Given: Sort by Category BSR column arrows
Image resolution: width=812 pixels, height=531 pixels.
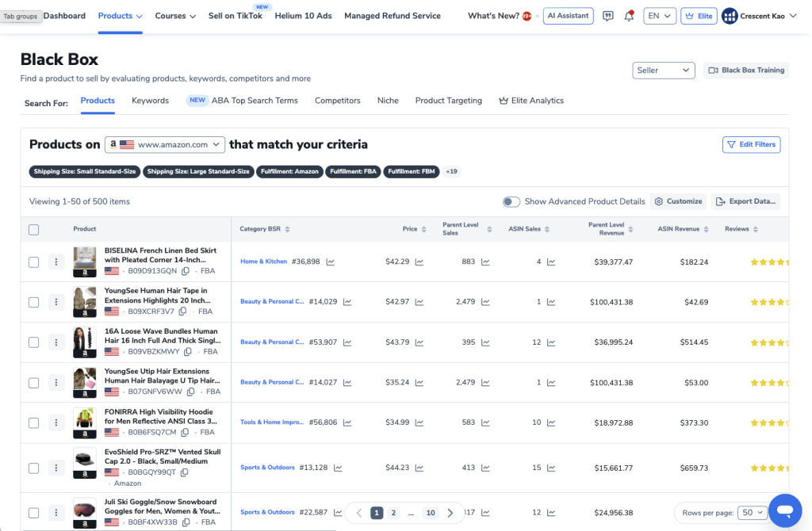Looking at the screenshot, I should pyautogui.click(x=288, y=230).
